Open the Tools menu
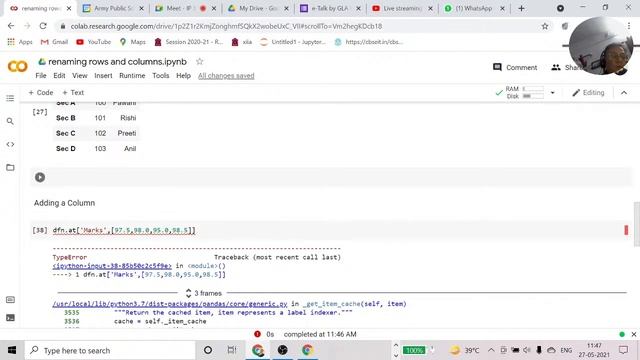Viewport: 640px width, 360px height. [161, 76]
